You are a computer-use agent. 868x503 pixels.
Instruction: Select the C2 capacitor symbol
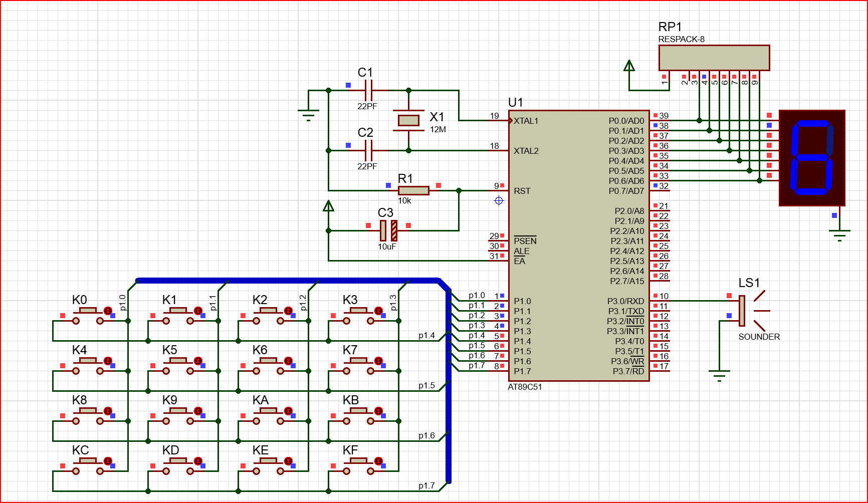pos(368,150)
